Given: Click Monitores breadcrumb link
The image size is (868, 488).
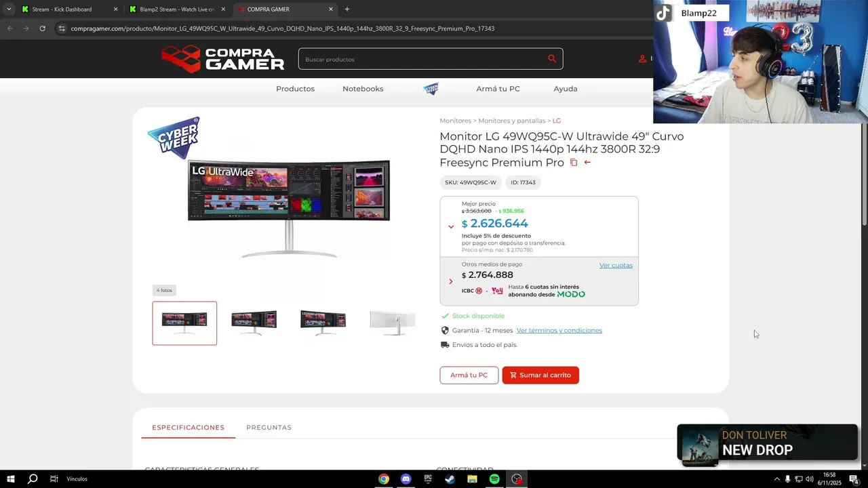Looking at the screenshot, I should 455,121.
